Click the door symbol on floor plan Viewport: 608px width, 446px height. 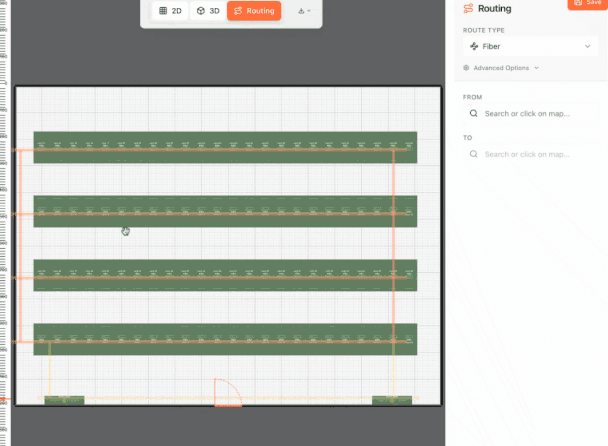click(x=228, y=392)
